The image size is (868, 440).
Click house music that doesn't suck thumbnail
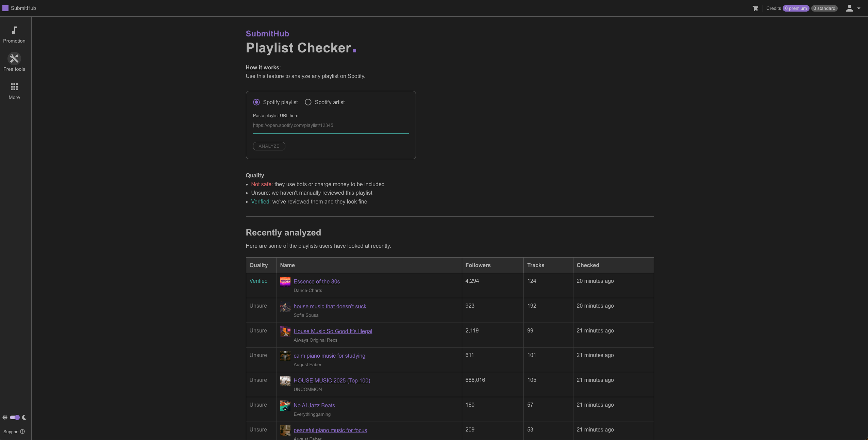tap(285, 307)
